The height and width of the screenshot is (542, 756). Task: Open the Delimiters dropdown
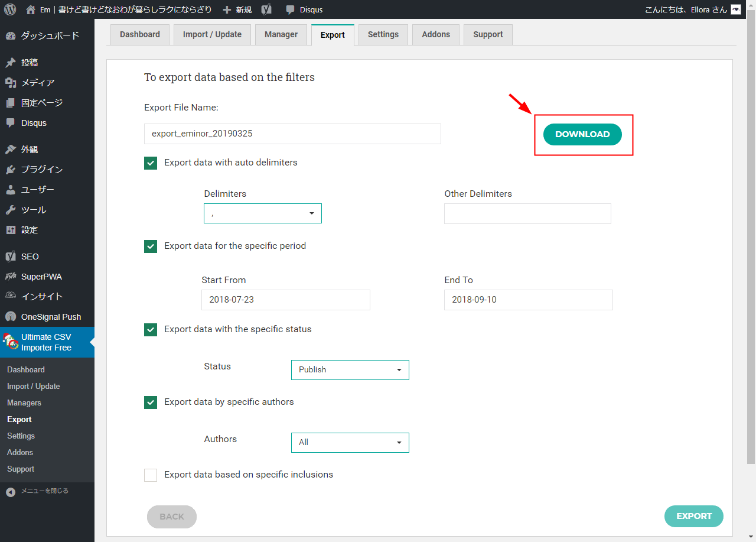[263, 213]
